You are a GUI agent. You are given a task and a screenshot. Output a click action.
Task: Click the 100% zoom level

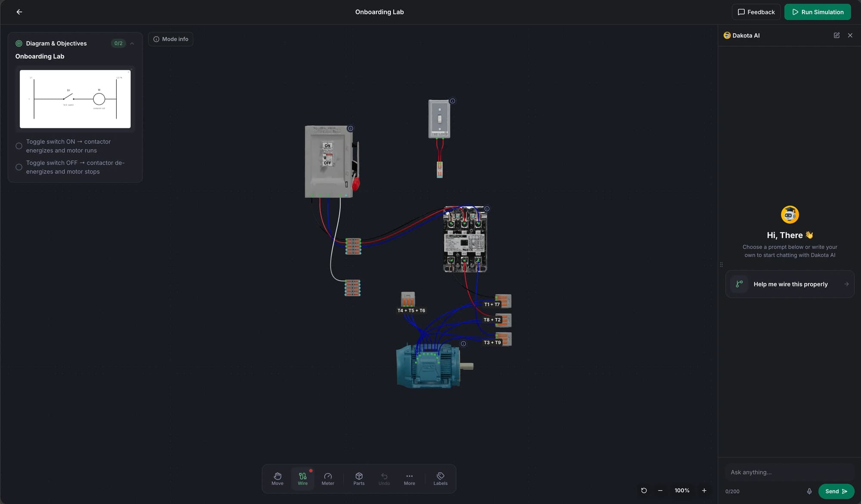(x=682, y=491)
